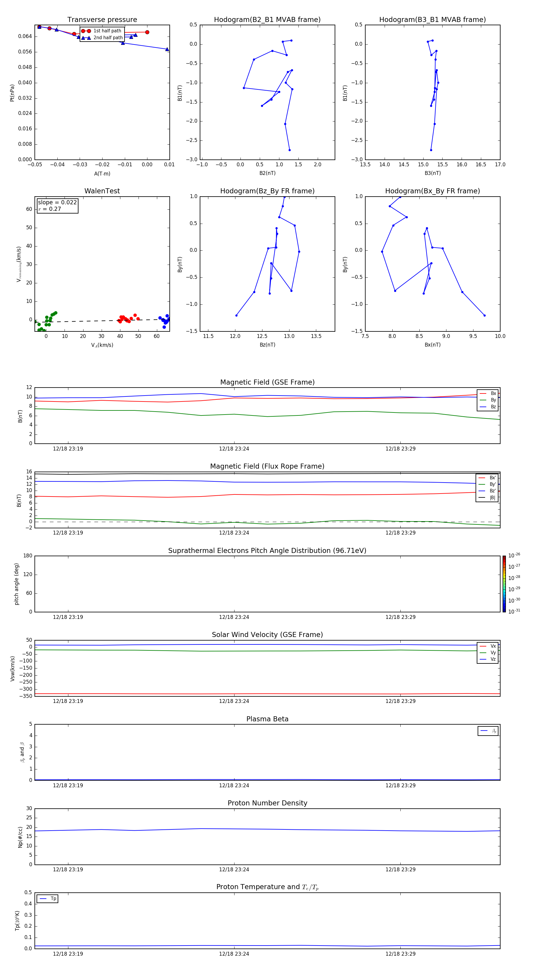Click the Transverse pressure plot title
This screenshot has width=535, height=980.
point(102,20)
